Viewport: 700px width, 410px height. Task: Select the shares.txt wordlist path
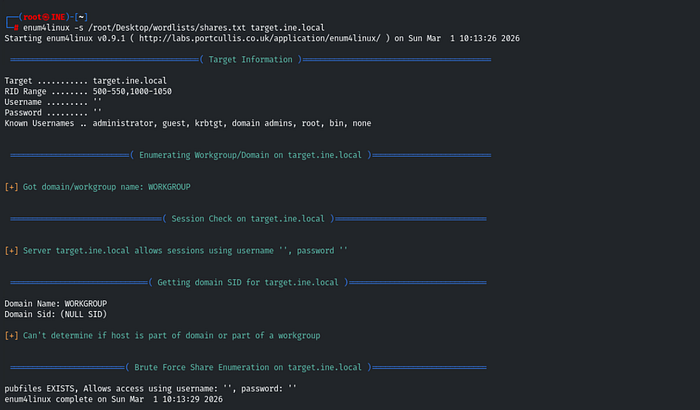pyautogui.click(x=167, y=28)
